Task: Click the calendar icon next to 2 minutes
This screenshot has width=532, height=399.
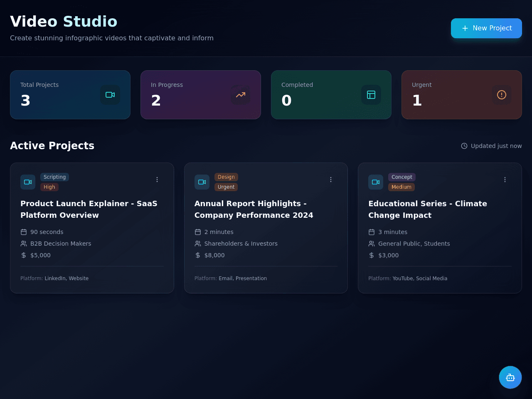Action: (198, 232)
